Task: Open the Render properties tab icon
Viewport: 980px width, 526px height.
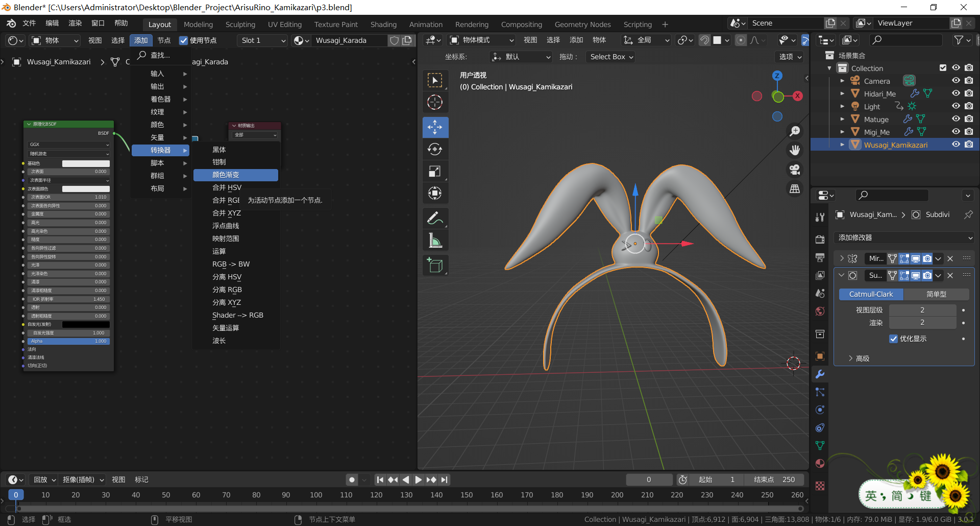Action: click(820, 240)
